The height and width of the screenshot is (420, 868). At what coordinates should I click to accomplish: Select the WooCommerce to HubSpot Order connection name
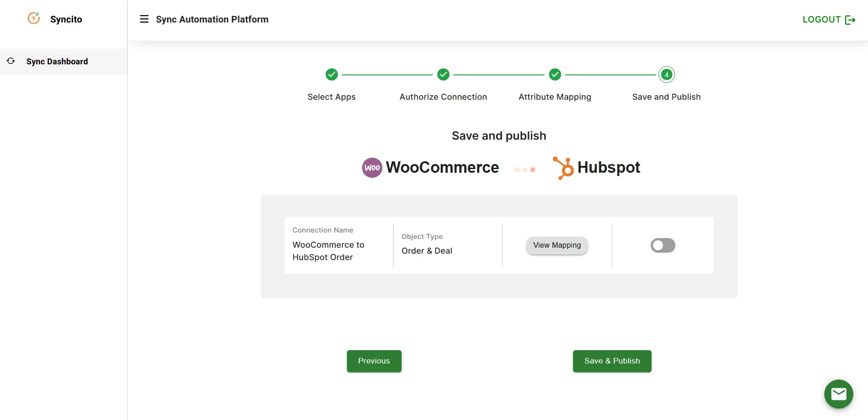pos(328,251)
